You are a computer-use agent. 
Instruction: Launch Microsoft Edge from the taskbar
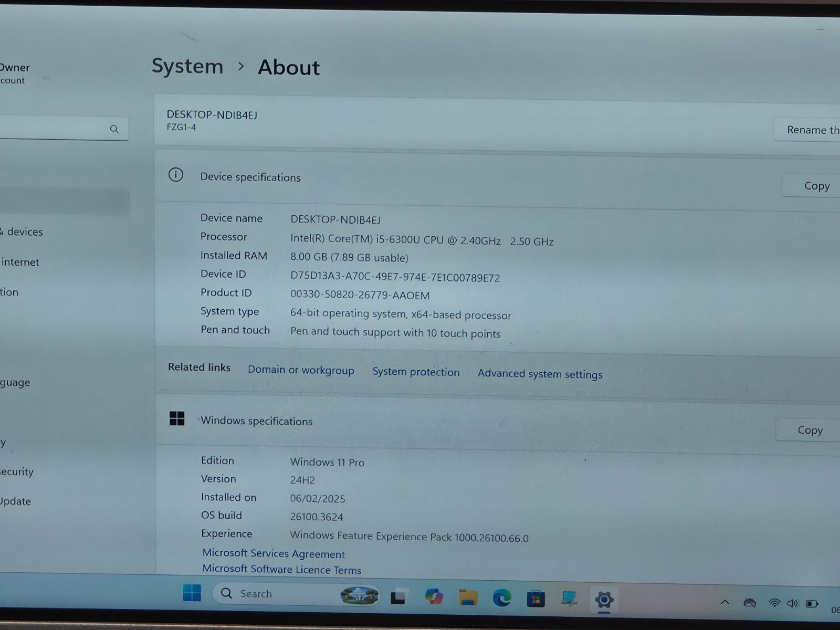tap(502, 598)
